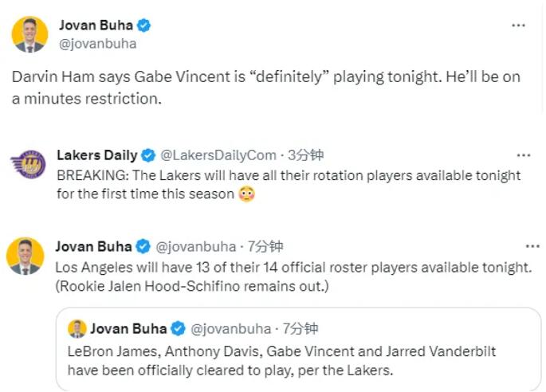
Task: Click 7分钟 timestamp on the roster tweet
Action: tap(265, 246)
